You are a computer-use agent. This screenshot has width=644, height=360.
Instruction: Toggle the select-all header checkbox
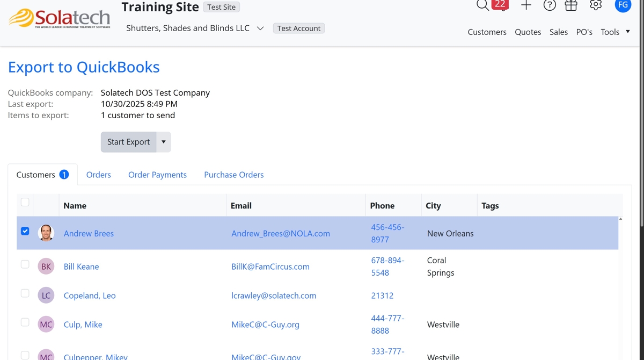click(25, 202)
